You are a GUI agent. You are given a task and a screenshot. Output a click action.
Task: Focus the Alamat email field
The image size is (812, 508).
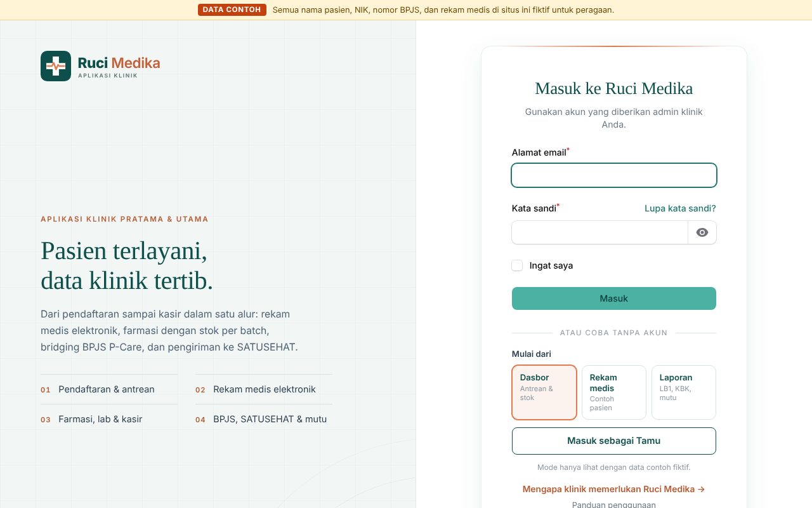click(614, 175)
